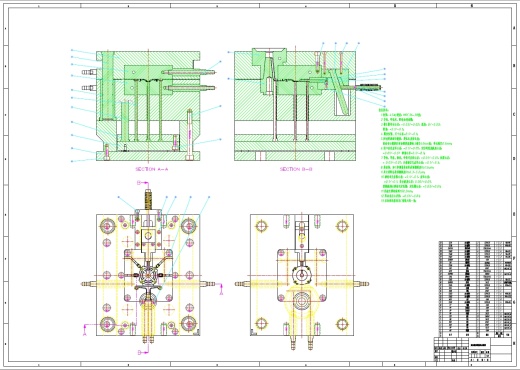Click the title block in the bottom-right corner
The height and width of the screenshot is (370, 520).
pyautogui.click(x=473, y=349)
